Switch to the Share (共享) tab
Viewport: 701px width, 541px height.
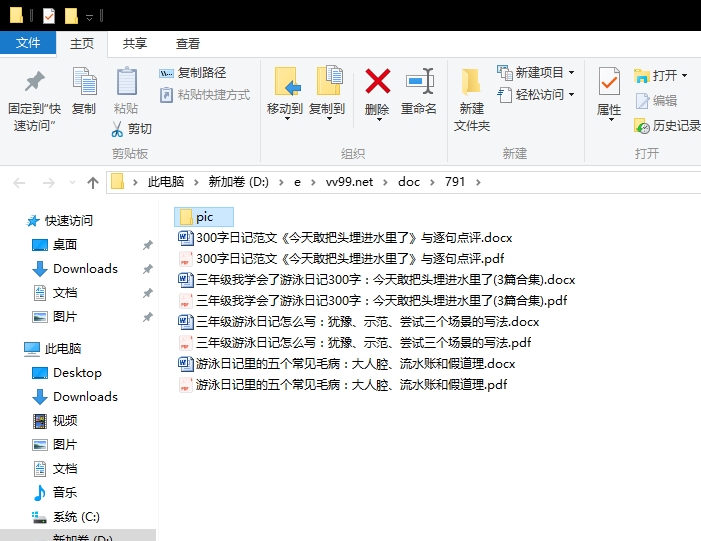point(135,43)
